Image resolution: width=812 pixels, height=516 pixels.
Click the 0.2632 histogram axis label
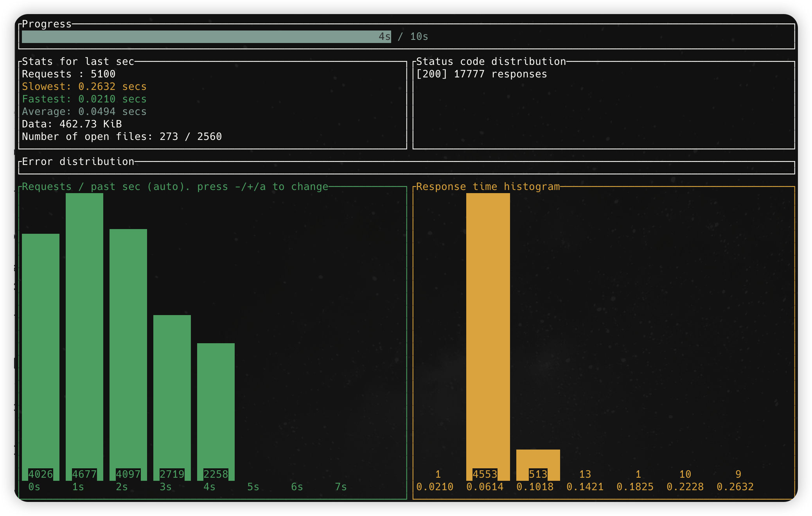735,487
